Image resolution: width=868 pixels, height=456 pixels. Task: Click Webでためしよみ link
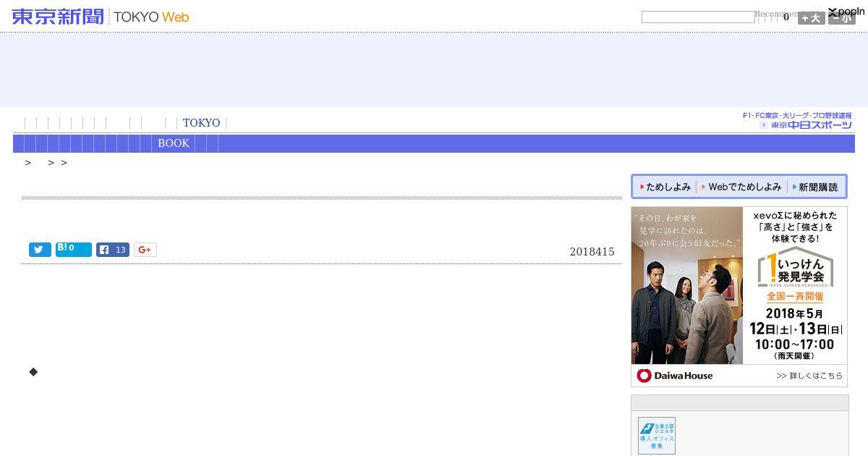(x=741, y=187)
